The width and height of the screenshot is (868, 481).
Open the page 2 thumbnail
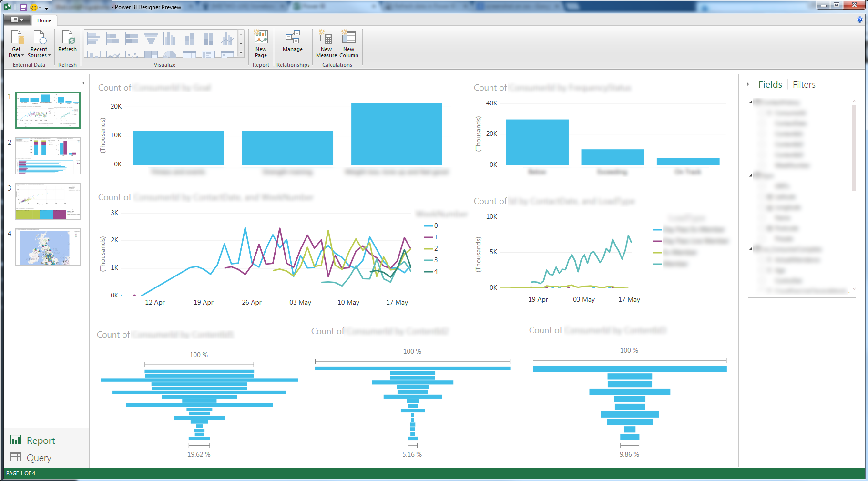[x=48, y=156]
